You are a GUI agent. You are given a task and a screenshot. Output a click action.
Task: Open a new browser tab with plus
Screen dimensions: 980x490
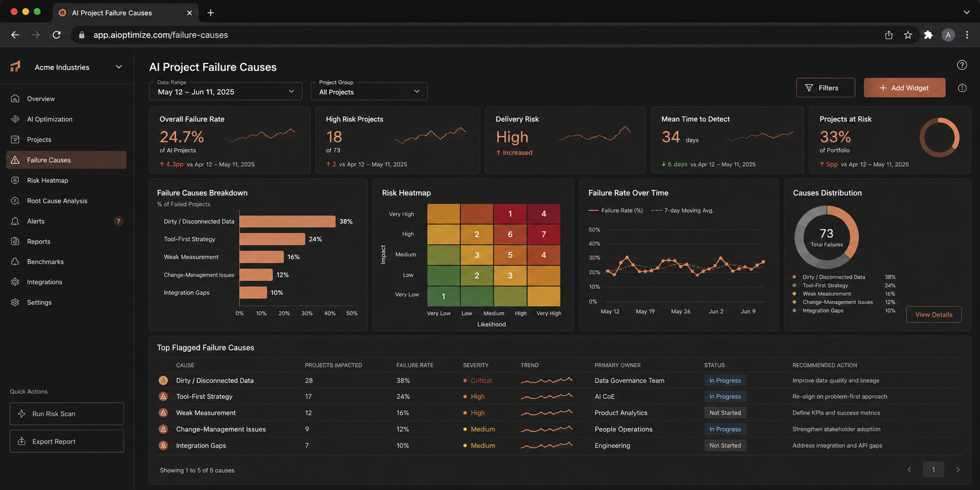[x=210, y=12]
